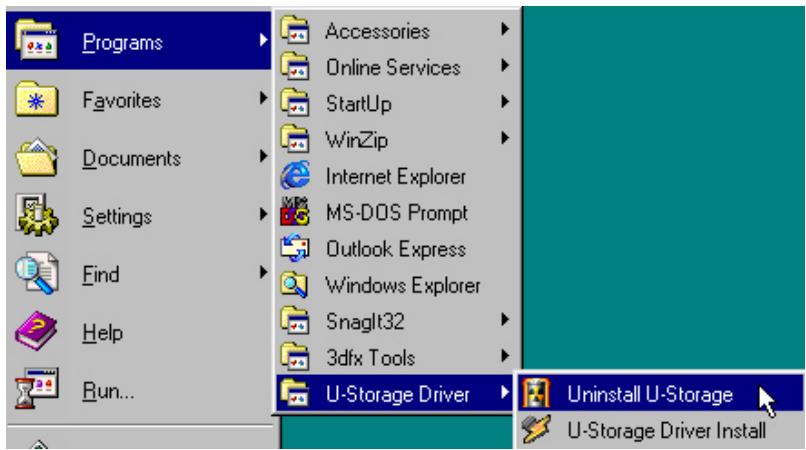
Task: Click the Run hourglass icon
Action: [36, 389]
